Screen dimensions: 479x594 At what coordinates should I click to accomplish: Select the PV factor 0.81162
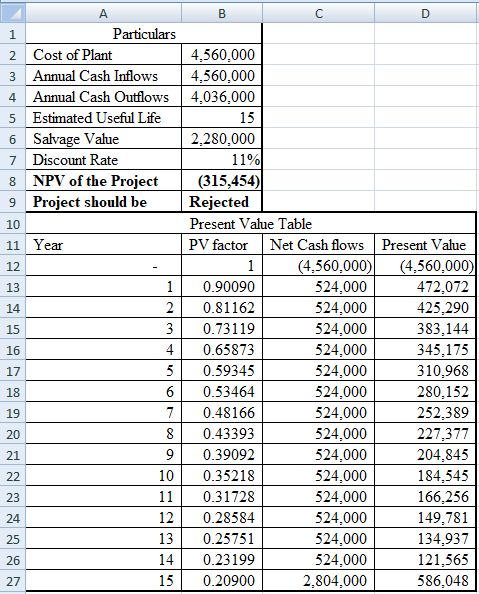coord(222,308)
